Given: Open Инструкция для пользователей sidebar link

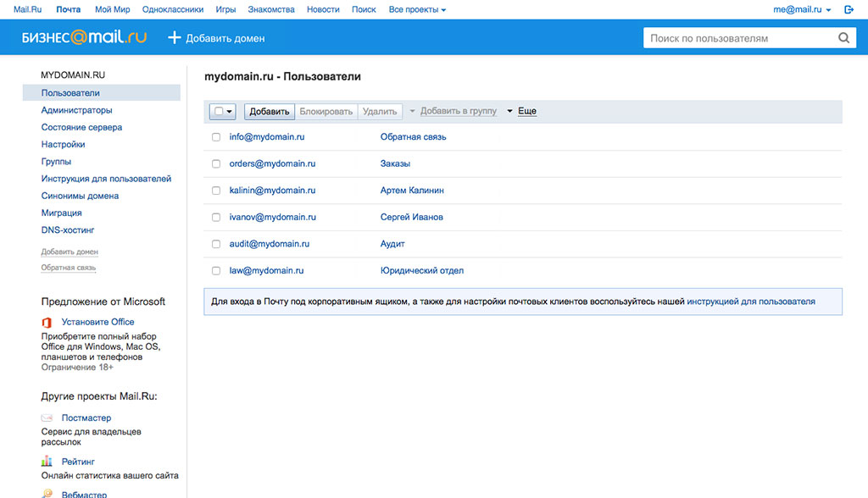Looking at the screenshot, I should [106, 179].
